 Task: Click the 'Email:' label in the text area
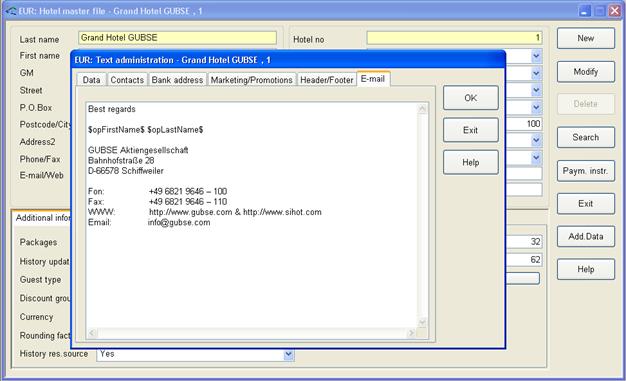[99, 222]
